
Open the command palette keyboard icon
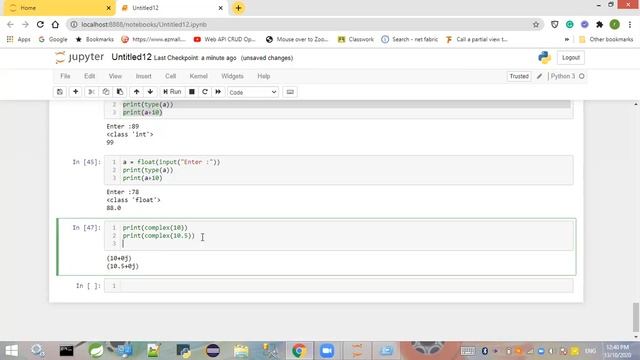coord(290,92)
